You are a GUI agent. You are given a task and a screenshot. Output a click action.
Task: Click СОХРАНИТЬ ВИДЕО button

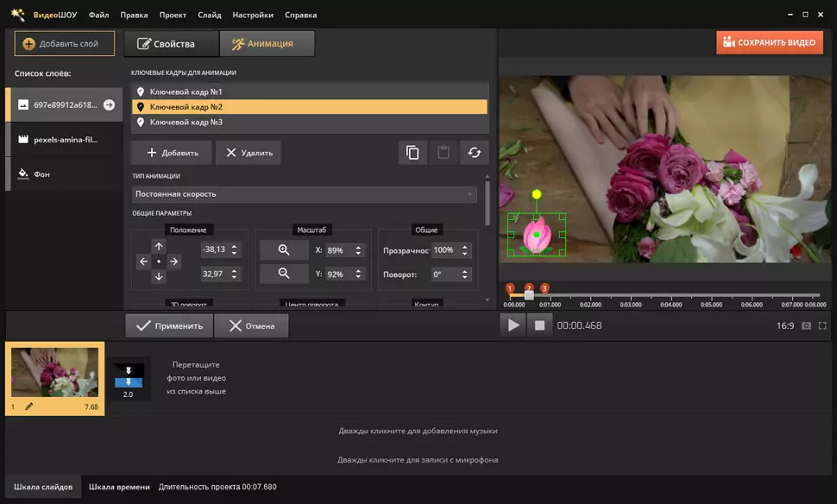point(769,42)
